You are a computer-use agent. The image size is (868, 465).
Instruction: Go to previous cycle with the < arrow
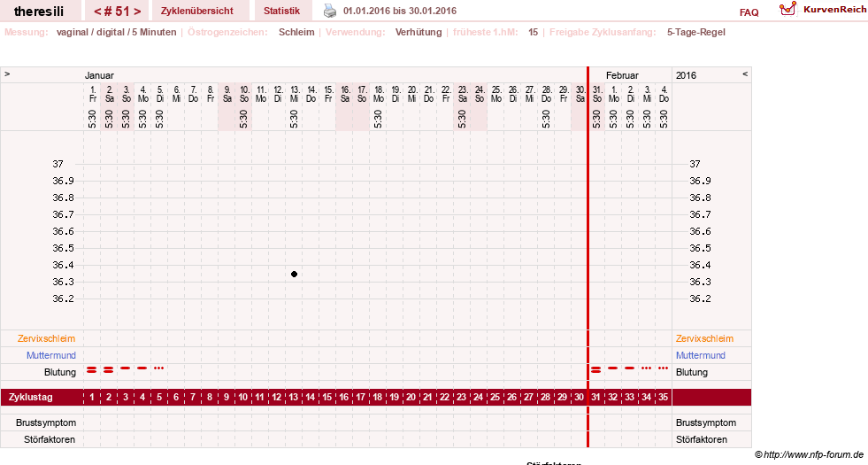click(x=97, y=12)
